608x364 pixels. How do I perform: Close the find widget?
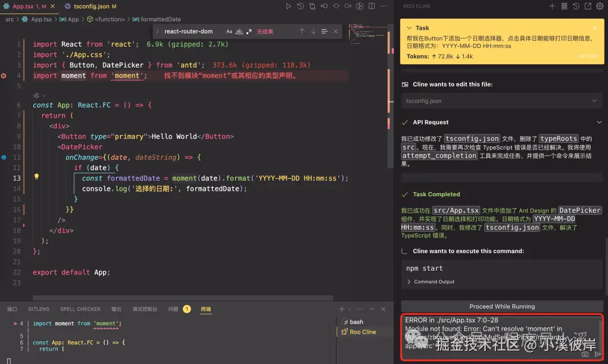(x=336, y=32)
